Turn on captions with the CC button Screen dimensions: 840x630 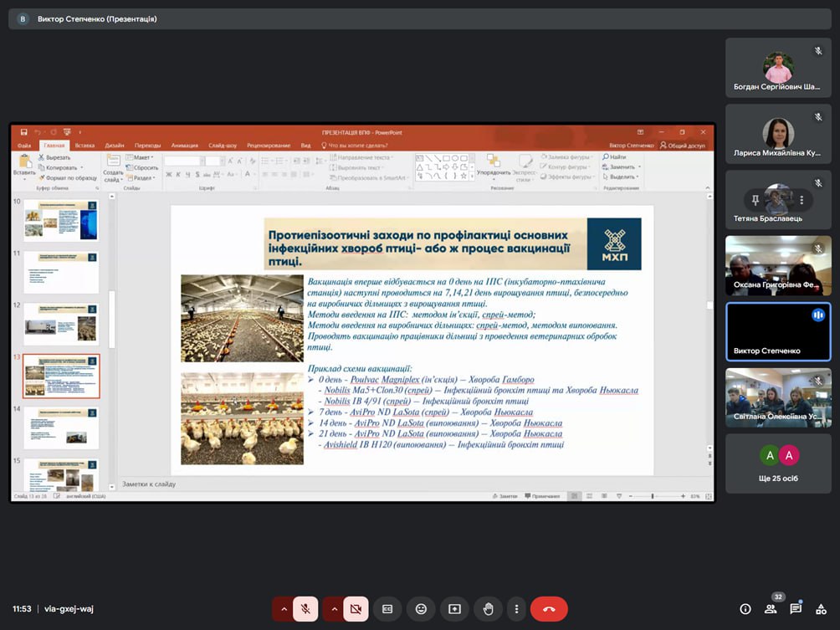387,609
